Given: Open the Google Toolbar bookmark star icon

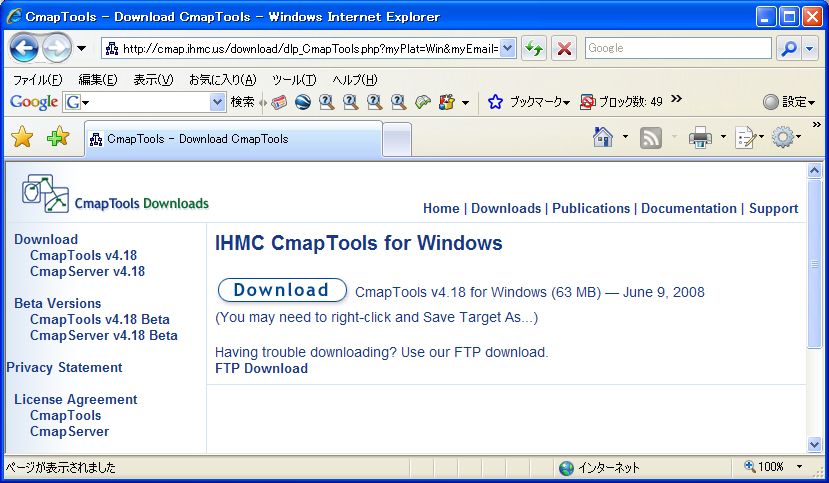Looking at the screenshot, I should (495, 101).
